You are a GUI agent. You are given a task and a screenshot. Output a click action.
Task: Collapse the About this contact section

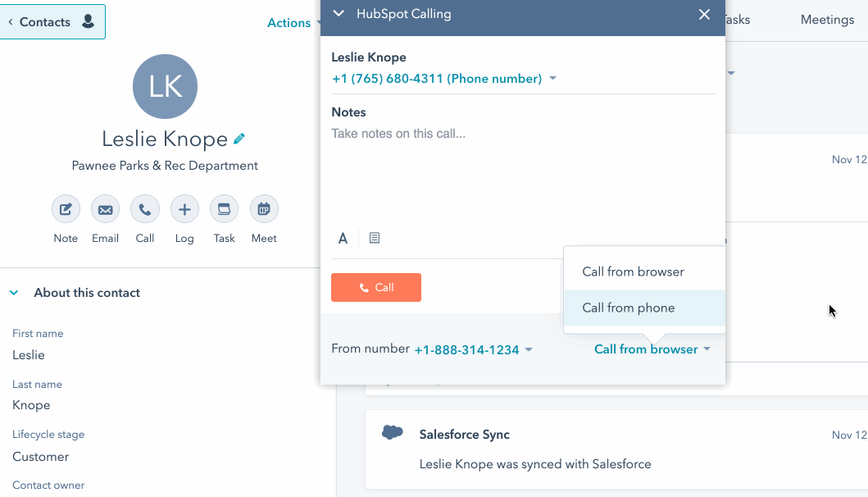tap(13, 292)
